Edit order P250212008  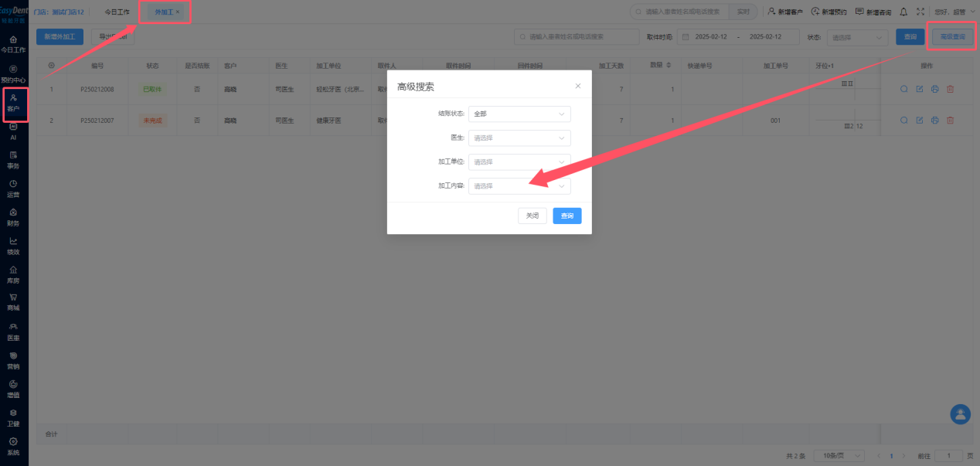[920, 89]
